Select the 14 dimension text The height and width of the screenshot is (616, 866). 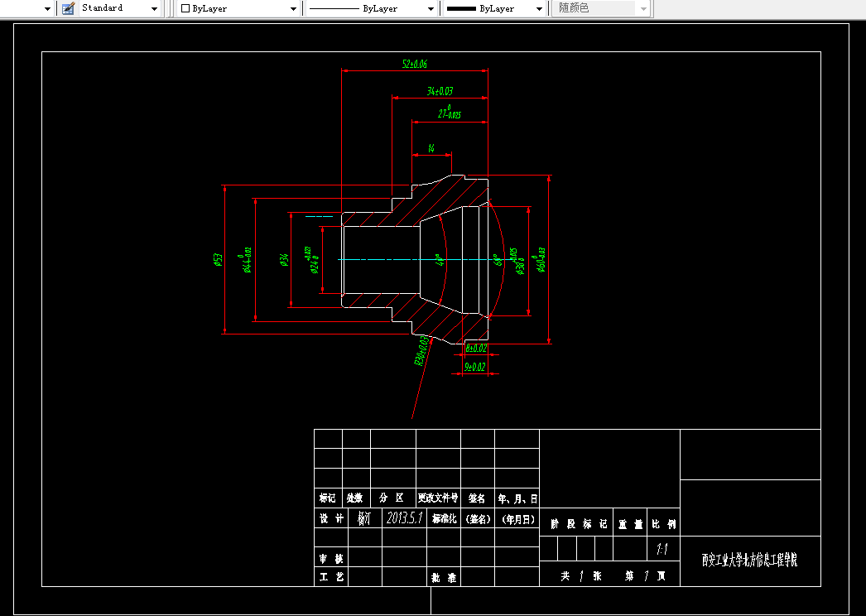[431, 148]
